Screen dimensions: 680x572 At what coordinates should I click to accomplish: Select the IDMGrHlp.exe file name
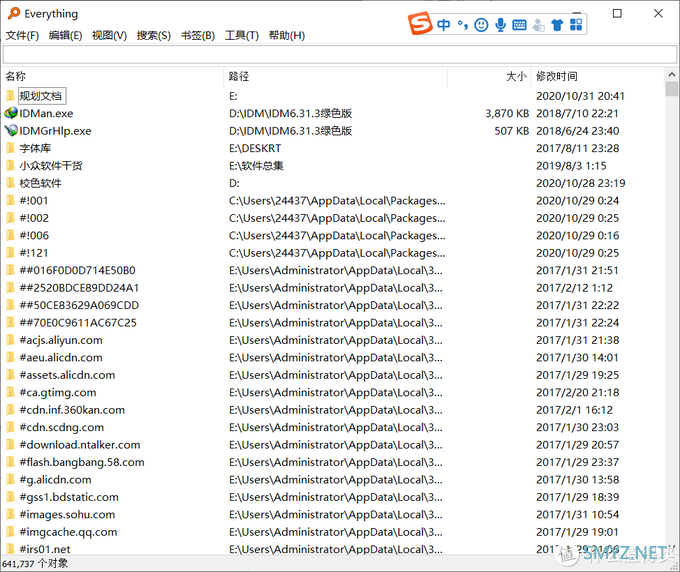point(56,131)
